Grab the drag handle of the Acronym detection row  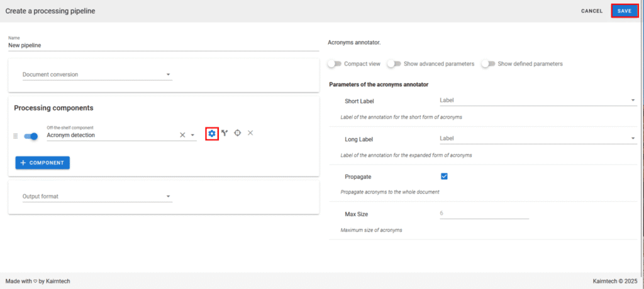coord(16,136)
